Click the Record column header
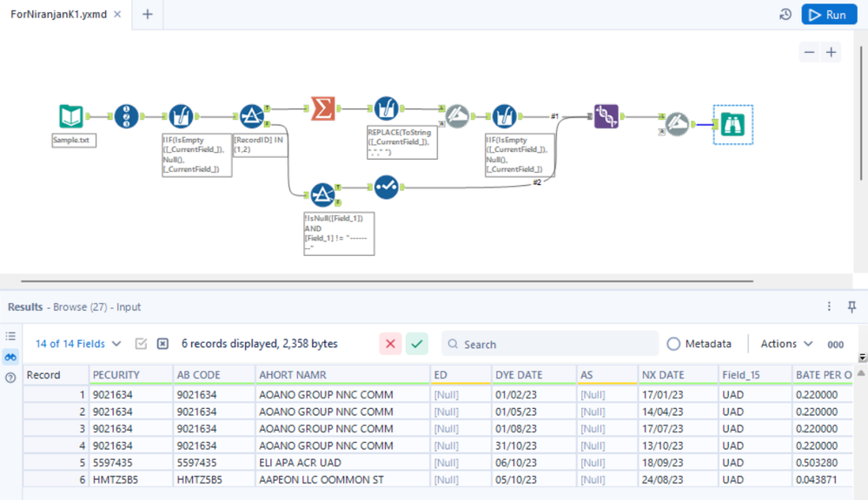Viewport: 868px width, 500px height. click(56, 375)
